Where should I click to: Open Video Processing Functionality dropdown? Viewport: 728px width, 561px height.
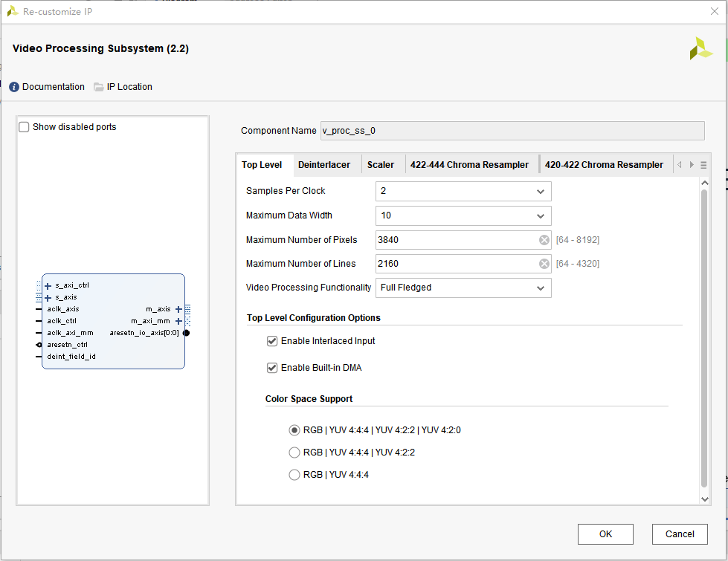pos(463,288)
